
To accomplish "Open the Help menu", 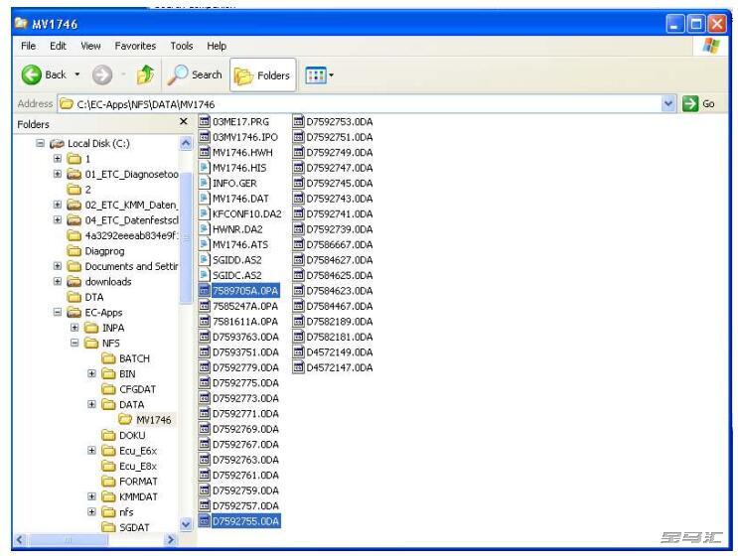I will (x=217, y=46).
